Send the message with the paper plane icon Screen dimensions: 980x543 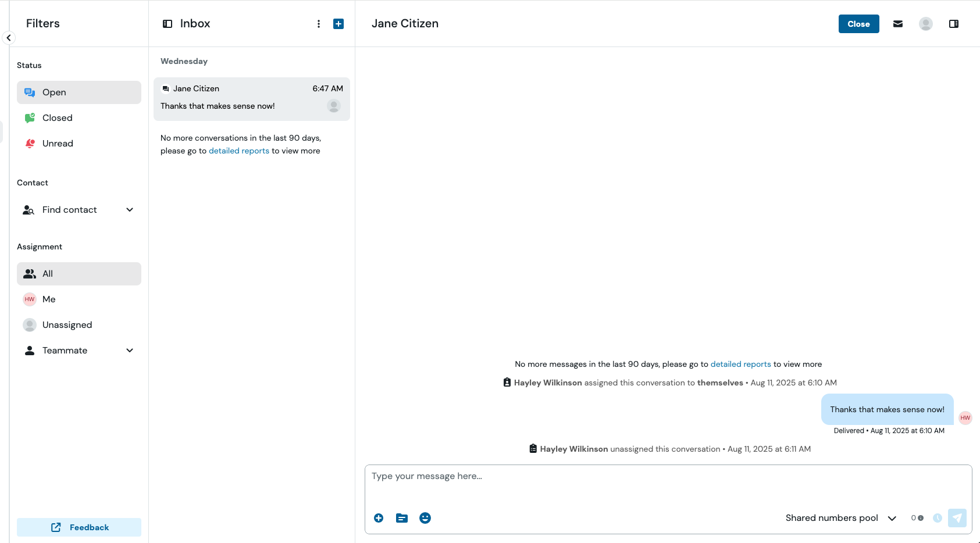957,517
